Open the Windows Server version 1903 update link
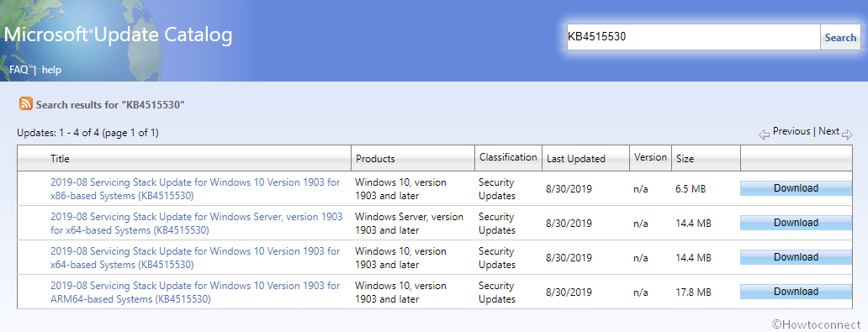Image resolution: width=868 pixels, height=332 pixels. tap(196, 223)
